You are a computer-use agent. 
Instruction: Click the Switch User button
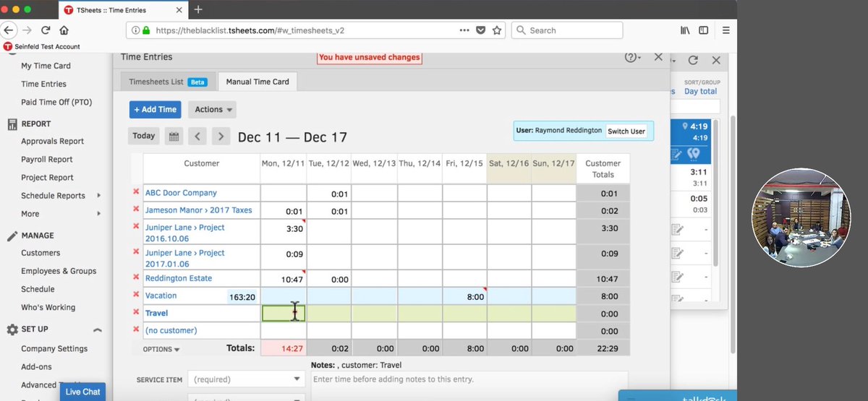[x=626, y=131]
